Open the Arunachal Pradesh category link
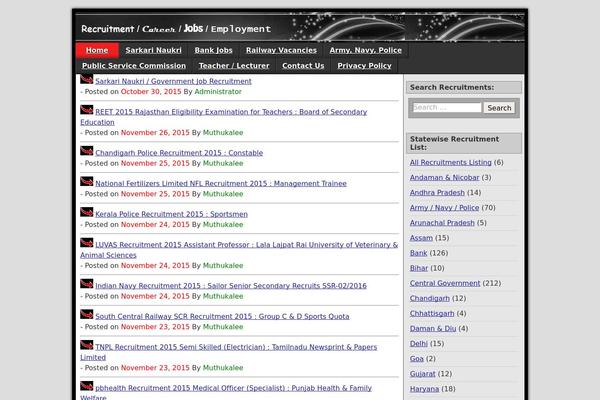 (x=442, y=223)
